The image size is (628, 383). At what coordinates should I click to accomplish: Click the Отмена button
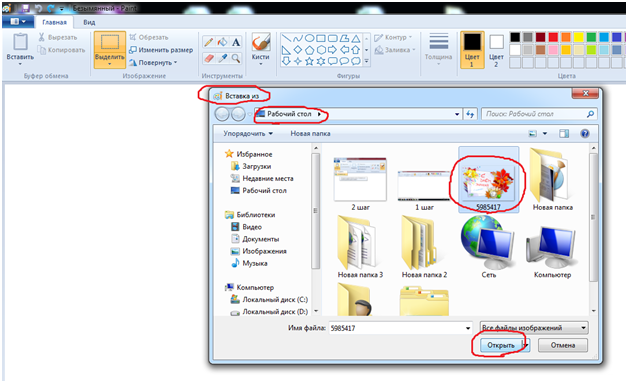pos(563,345)
